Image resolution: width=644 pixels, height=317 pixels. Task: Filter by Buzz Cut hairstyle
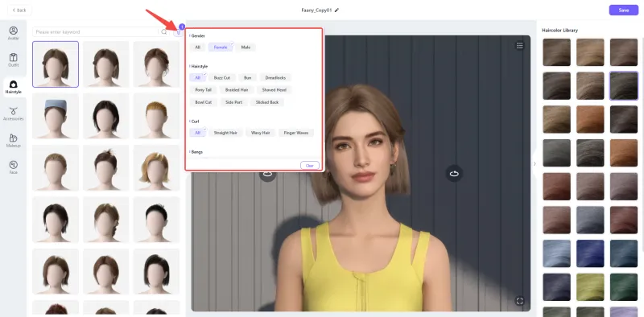pos(222,77)
